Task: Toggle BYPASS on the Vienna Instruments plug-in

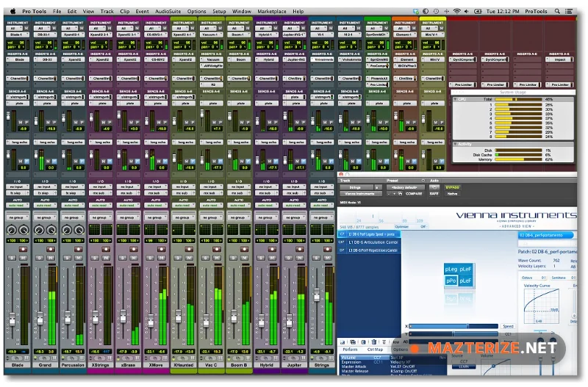Action: click(x=452, y=187)
